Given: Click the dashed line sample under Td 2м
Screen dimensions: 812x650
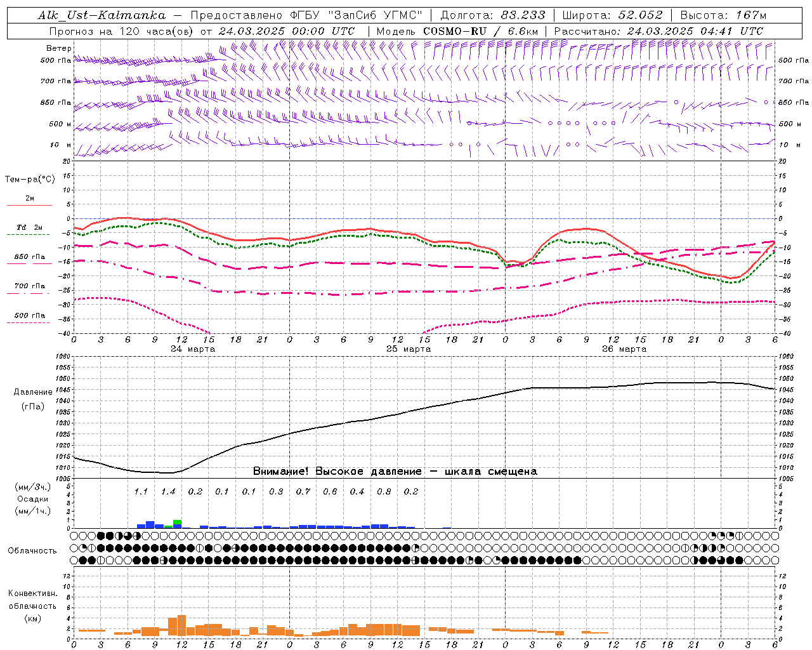Looking at the screenshot, I should pyautogui.click(x=29, y=235).
